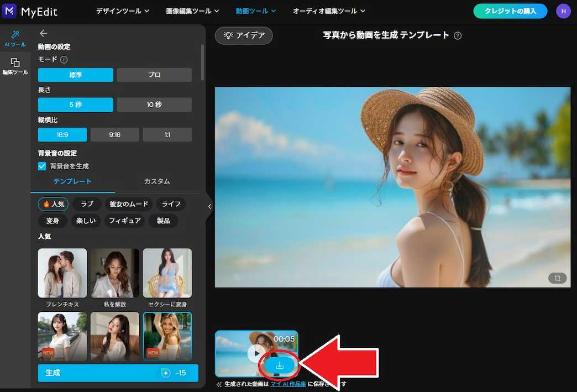This screenshot has height=392, width=577.
Task: Click the 生成 button to generate
Action: [x=118, y=373]
